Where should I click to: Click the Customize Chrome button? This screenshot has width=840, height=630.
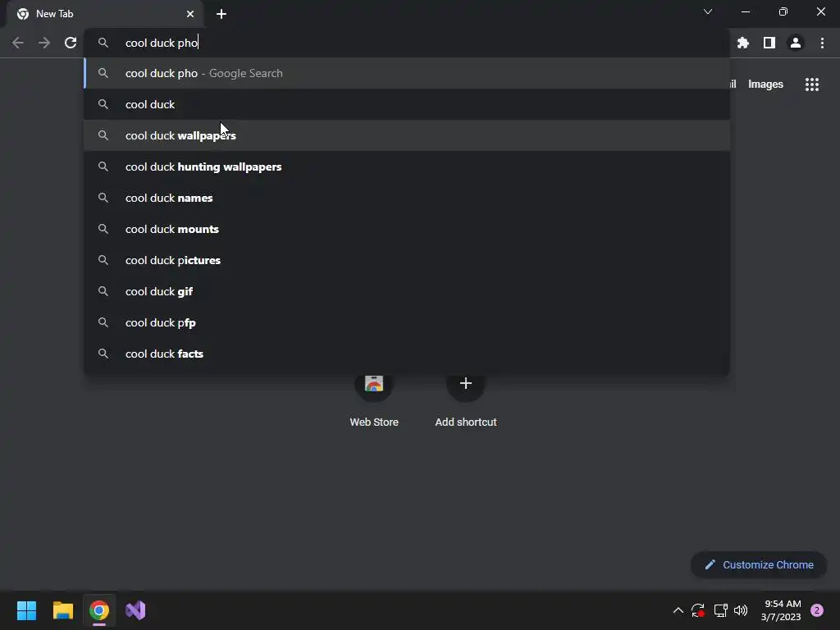click(759, 564)
